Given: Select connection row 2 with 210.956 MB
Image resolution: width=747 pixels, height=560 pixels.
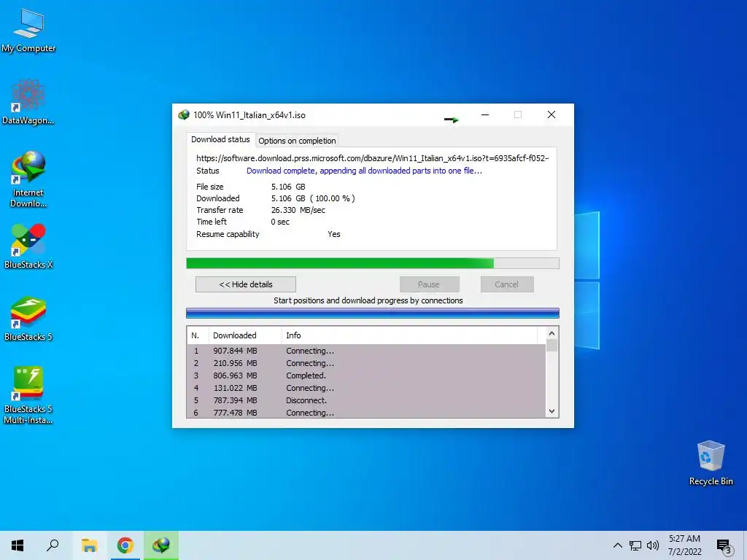Looking at the screenshot, I should [x=366, y=363].
